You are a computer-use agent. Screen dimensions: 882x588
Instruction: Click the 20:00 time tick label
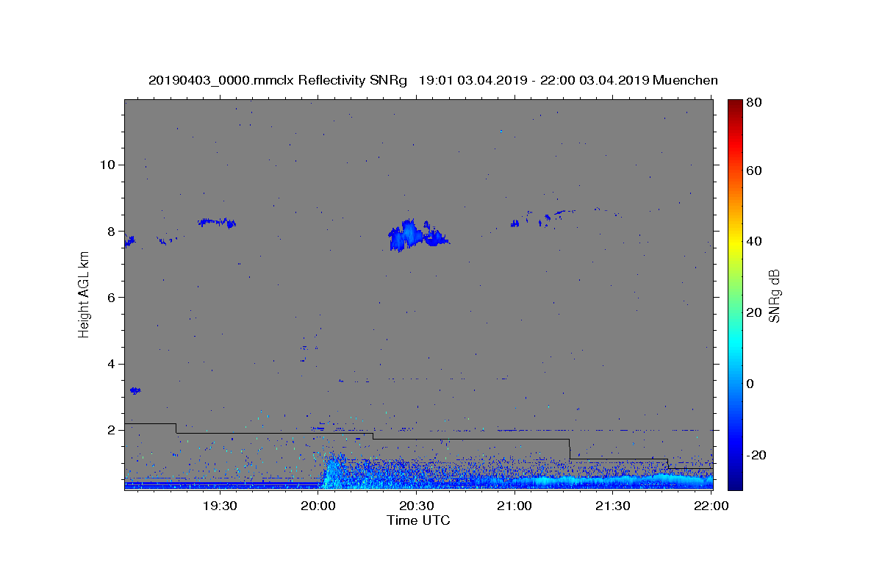tap(318, 506)
